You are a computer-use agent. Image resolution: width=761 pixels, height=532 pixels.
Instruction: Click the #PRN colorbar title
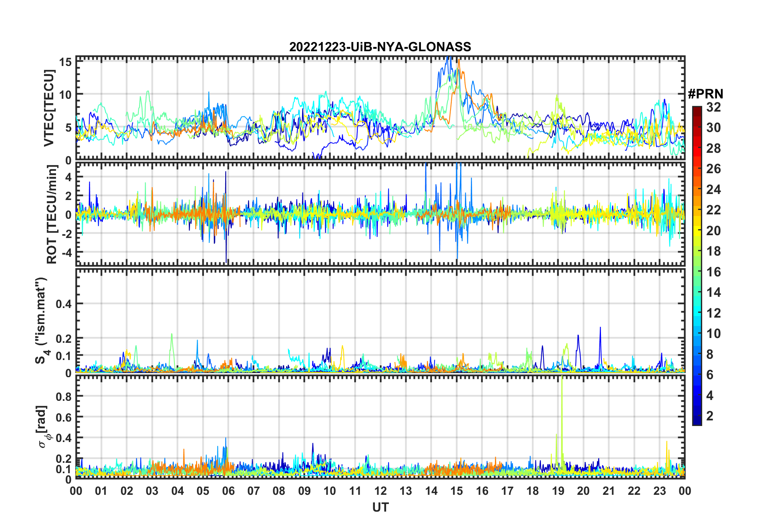(705, 94)
